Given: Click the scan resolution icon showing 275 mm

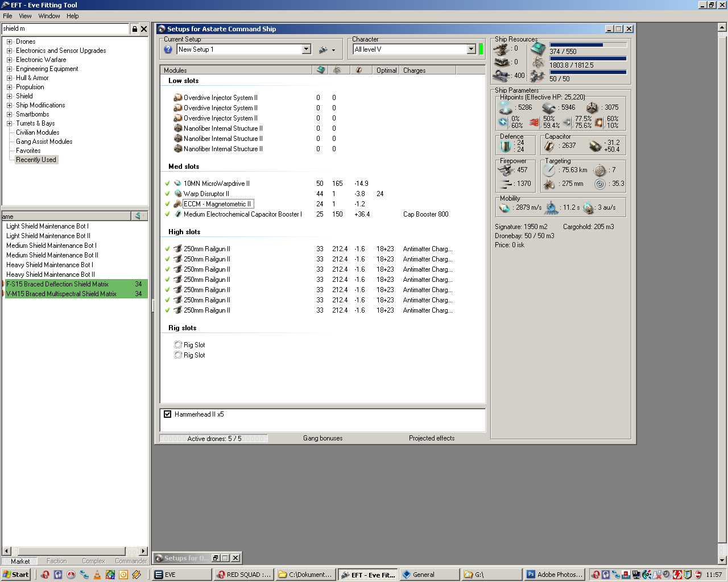Looking at the screenshot, I should [549, 184].
